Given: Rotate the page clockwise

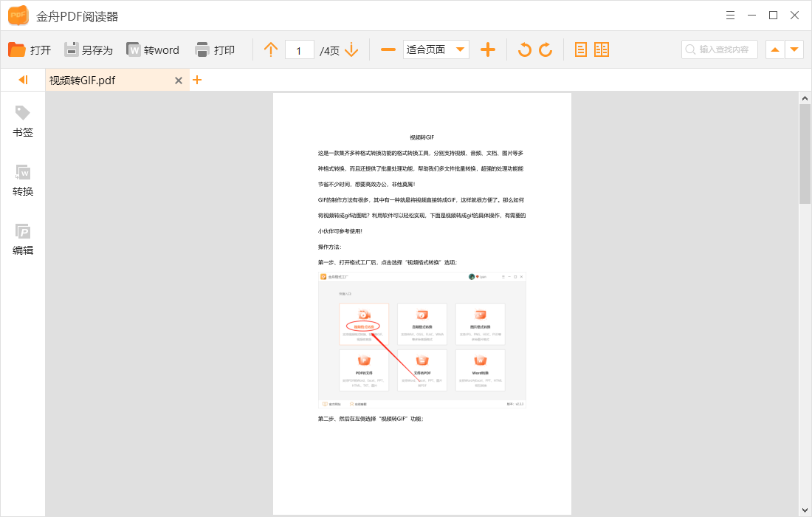Looking at the screenshot, I should point(547,49).
